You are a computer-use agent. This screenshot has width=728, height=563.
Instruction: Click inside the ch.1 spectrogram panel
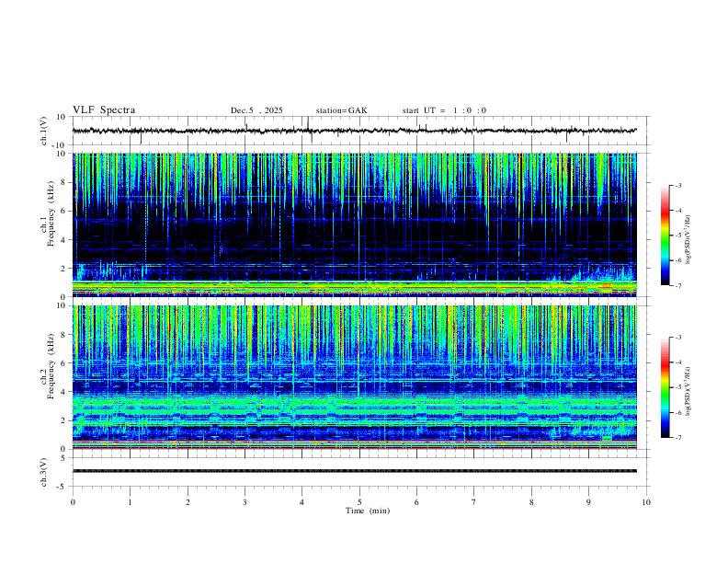pos(354,224)
